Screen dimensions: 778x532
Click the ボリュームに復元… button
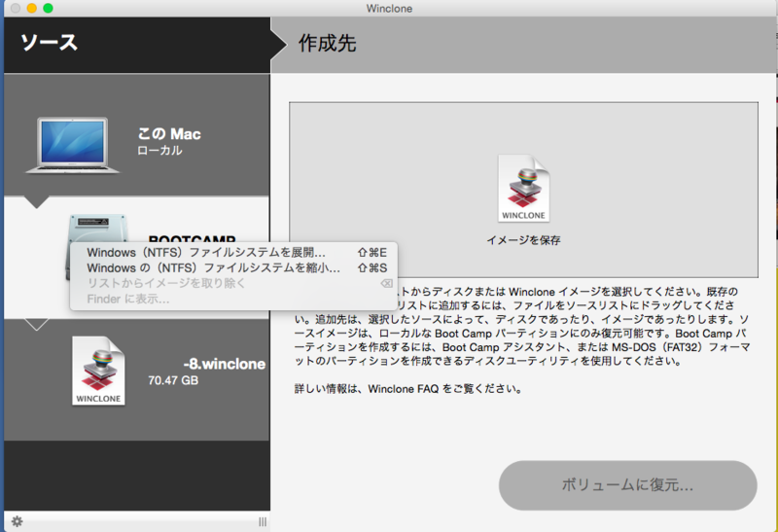[x=627, y=485]
